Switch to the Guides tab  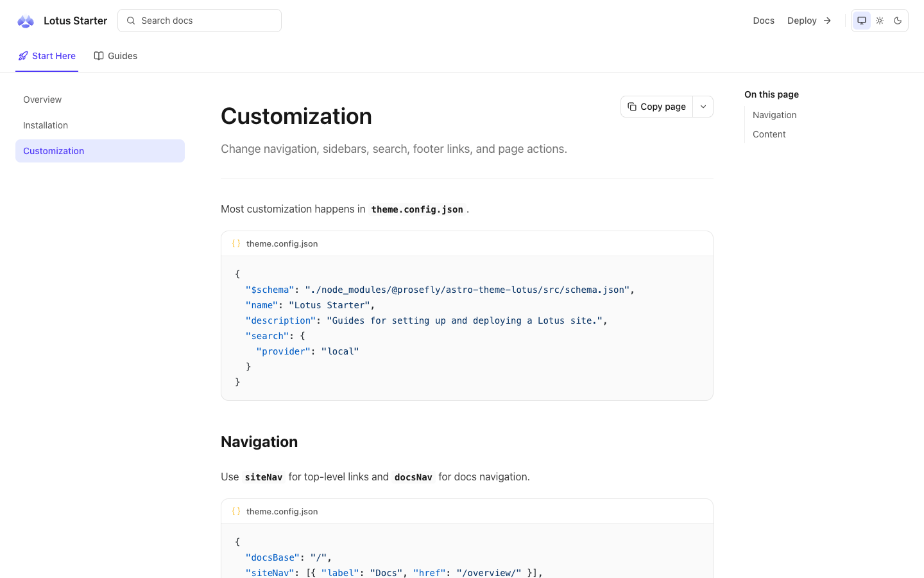[116, 56]
